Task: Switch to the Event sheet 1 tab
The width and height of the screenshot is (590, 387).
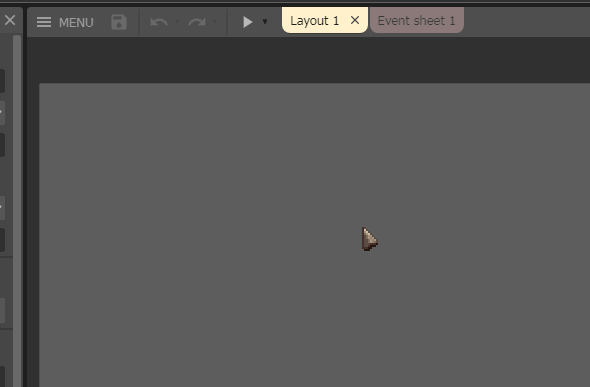Action: click(417, 21)
